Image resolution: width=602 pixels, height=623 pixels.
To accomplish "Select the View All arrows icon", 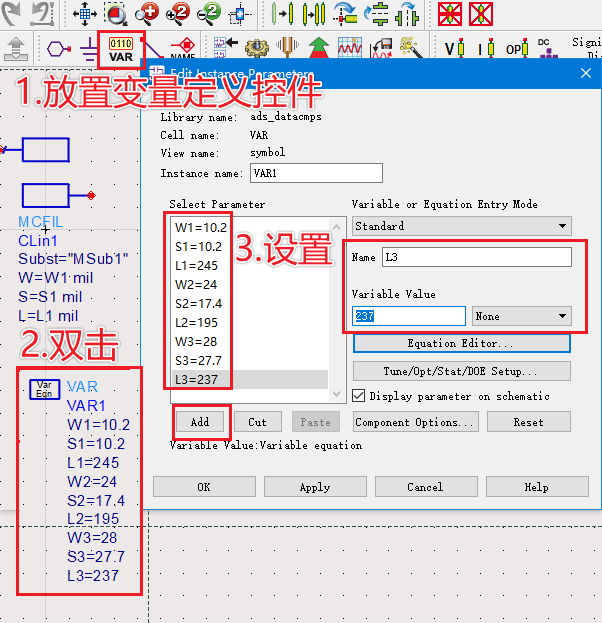I will click(x=85, y=14).
